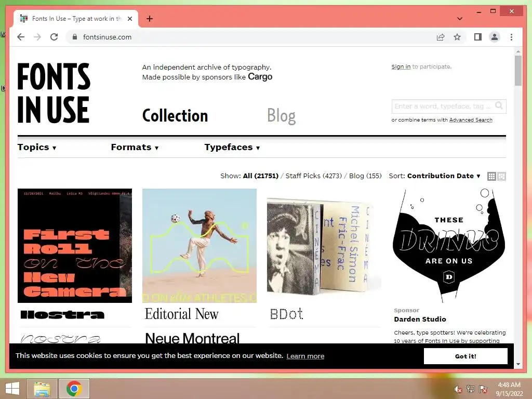The width and height of the screenshot is (532, 399).
Task: Reload the fontsinuse.com page
Action: point(54,37)
